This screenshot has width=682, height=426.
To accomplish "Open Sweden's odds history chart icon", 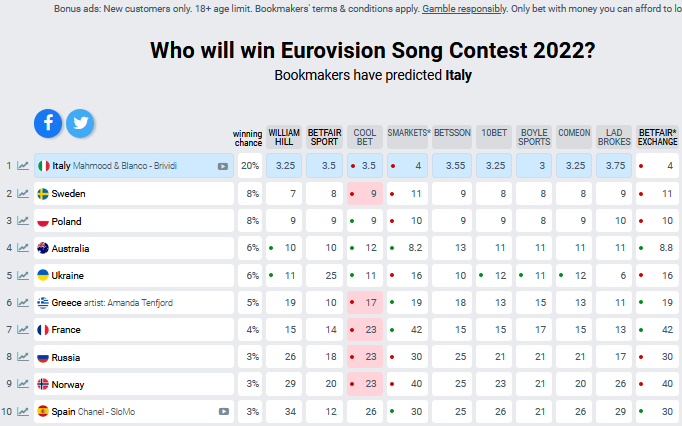I will [23, 194].
